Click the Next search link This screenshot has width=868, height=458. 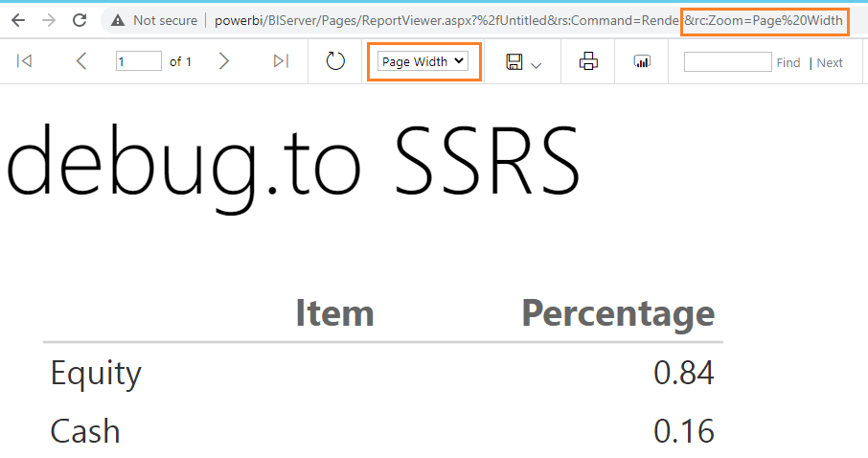coord(830,62)
